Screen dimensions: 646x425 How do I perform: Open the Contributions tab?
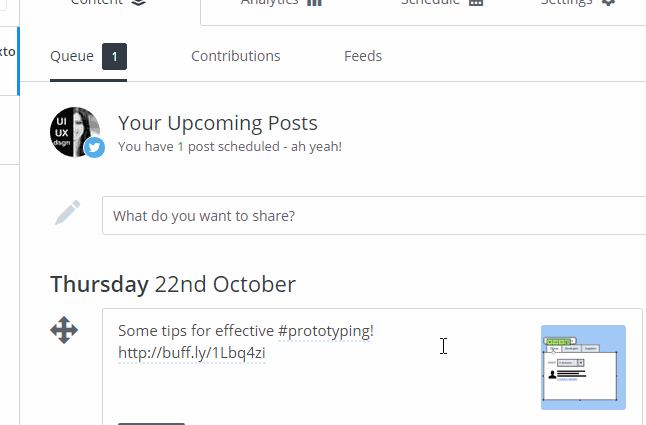coord(236,56)
